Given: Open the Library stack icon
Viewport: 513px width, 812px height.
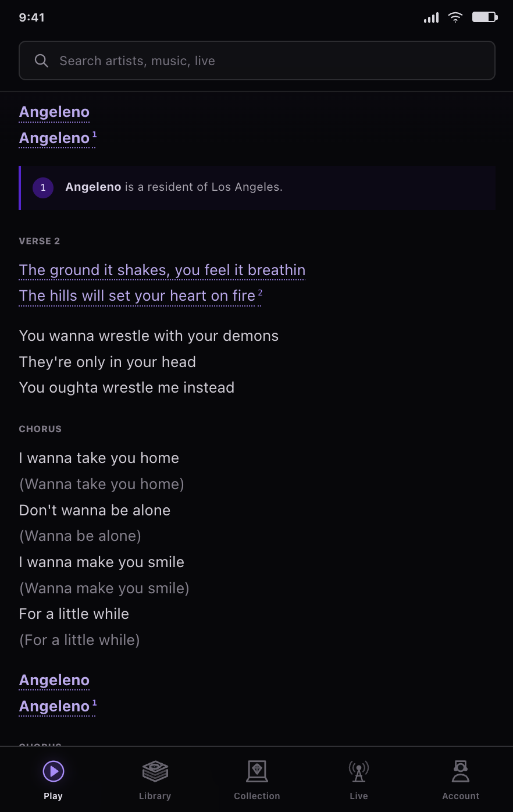Looking at the screenshot, I should point(155,771).
